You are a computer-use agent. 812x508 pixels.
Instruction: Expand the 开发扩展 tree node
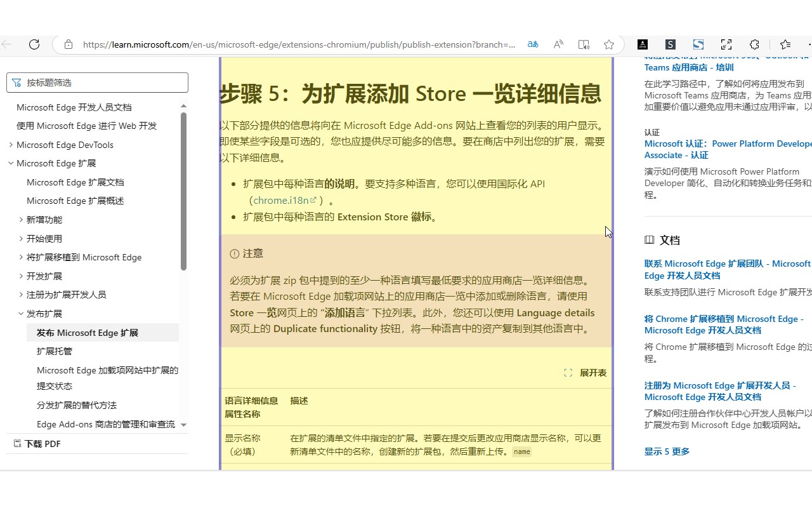[x=21, y=276]
